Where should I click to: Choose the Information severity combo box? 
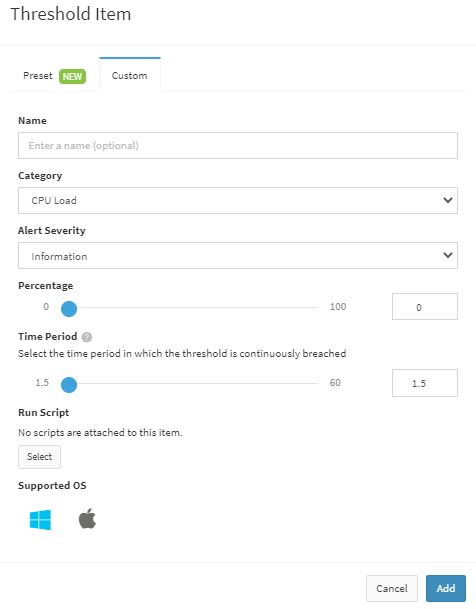pyautogui.click(x=238, y=256)
